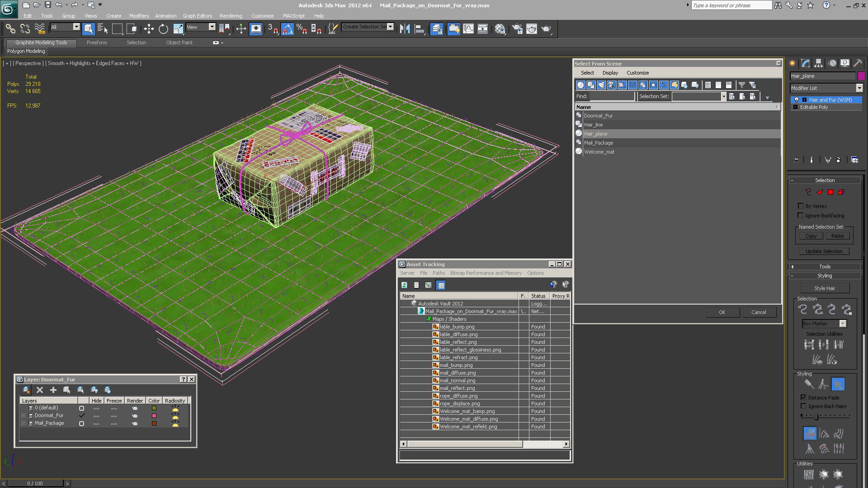Activate the Select and Uniform Scale tool
The image size is (868, 488).
[x=178, y=29]
